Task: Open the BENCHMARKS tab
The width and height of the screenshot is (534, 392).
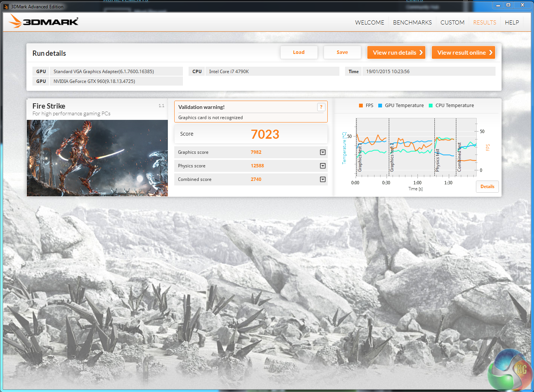Action: coord(412,23)
